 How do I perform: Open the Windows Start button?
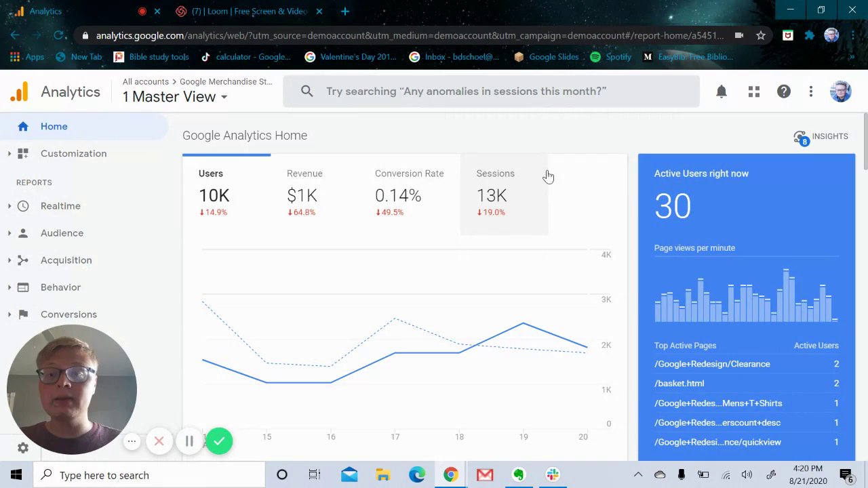(x=16, y=475)
